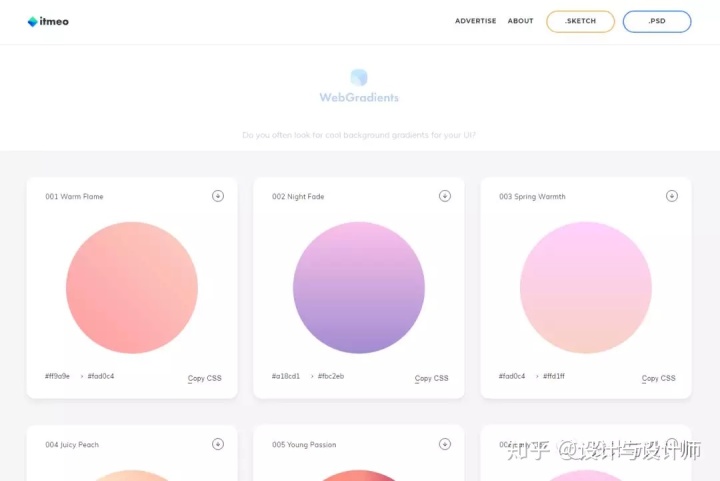This screenshot has width=720, height=481.
Task: Open the ABOUT menu link
Action: (520, 21)
